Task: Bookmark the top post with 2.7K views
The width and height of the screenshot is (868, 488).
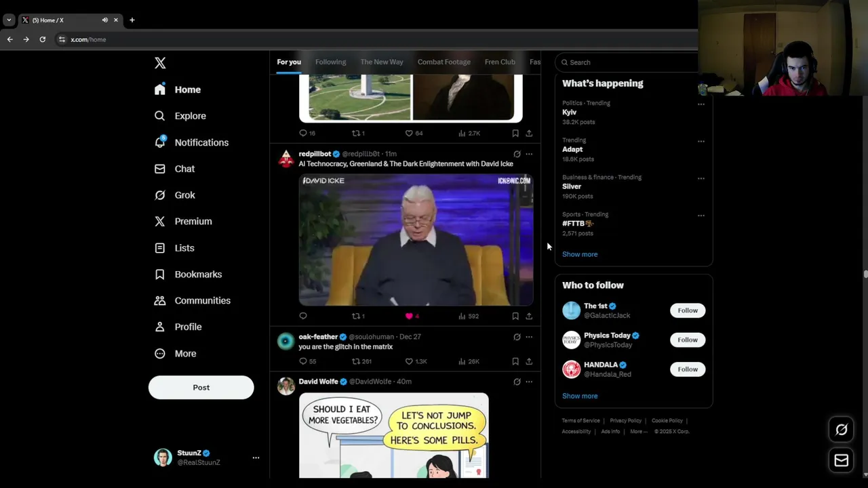Action: coord(515,133)
